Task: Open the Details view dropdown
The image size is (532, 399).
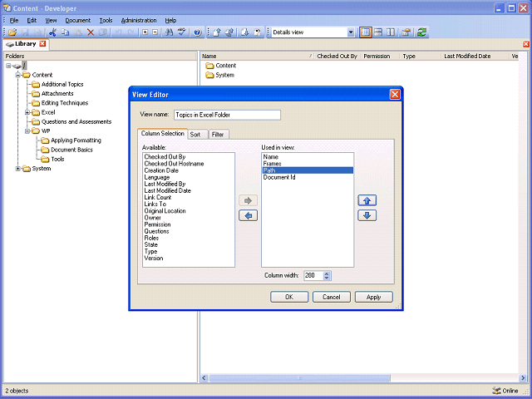Action: 351,32
